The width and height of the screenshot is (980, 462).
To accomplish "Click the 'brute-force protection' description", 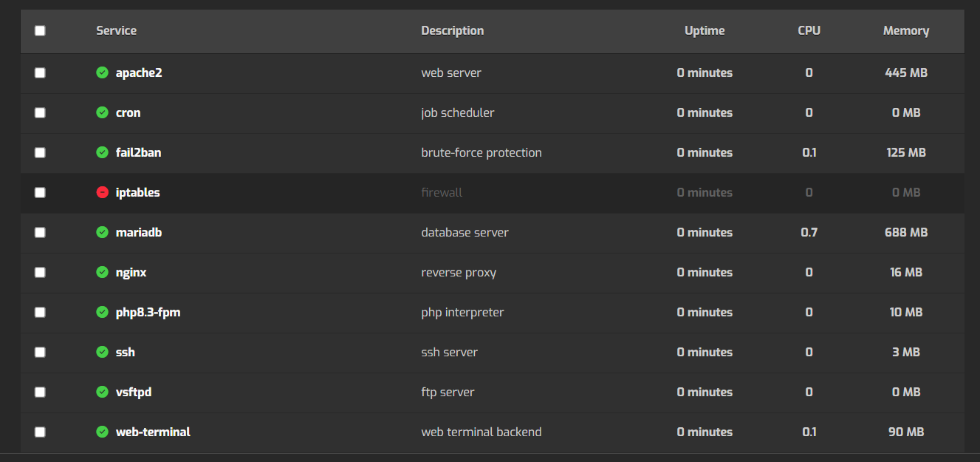I will 482,153.
